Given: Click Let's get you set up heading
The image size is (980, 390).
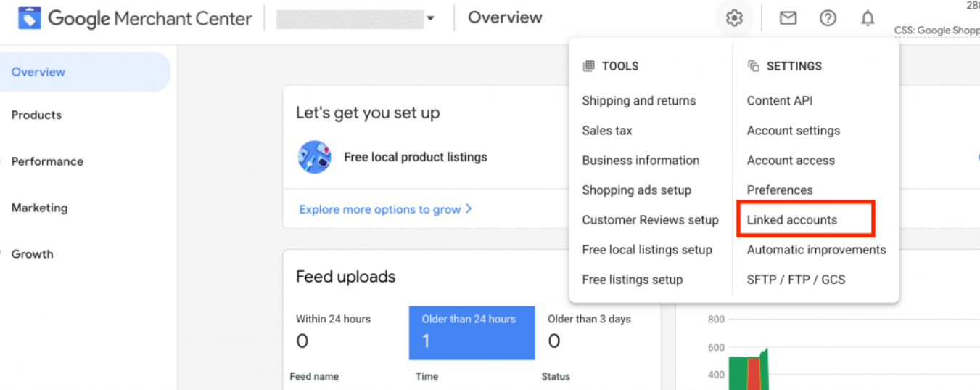Looking at the screenshot, I should click(x=368, y=113).
